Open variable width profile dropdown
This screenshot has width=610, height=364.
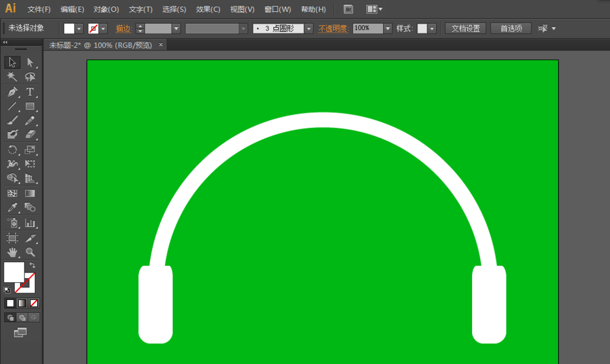click(x=243, y=29)
